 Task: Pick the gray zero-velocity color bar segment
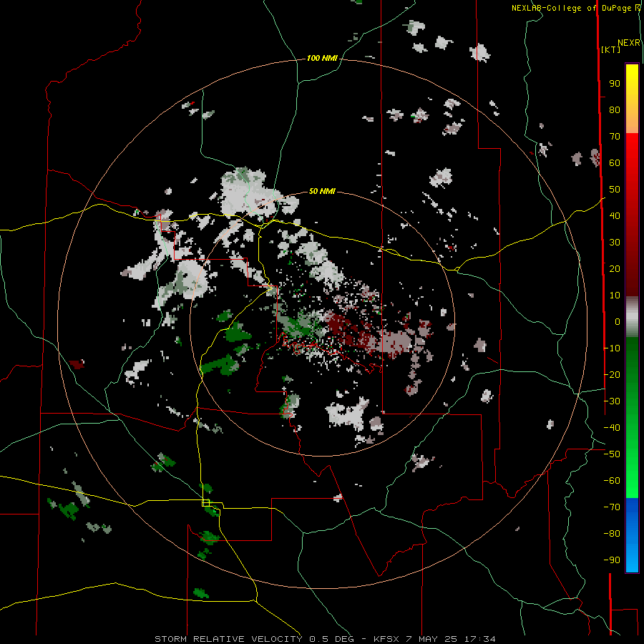632,317
